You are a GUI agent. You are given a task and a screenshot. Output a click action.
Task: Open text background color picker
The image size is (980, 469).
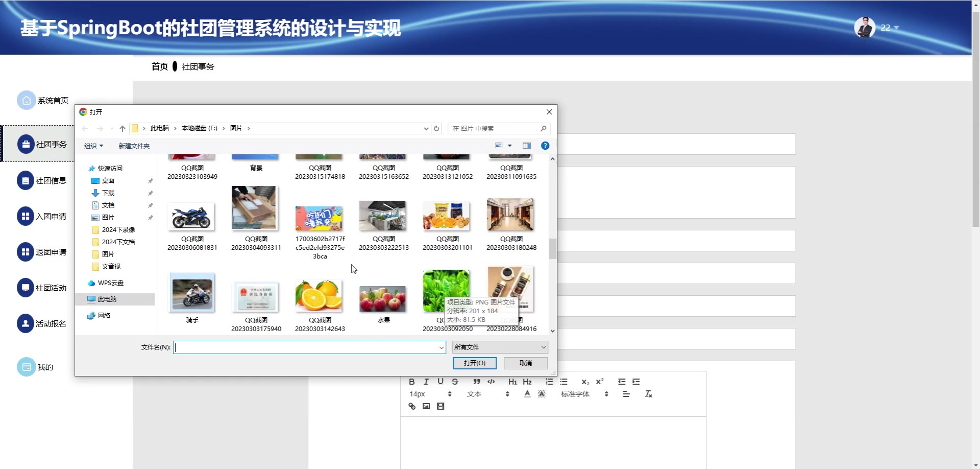542,394
